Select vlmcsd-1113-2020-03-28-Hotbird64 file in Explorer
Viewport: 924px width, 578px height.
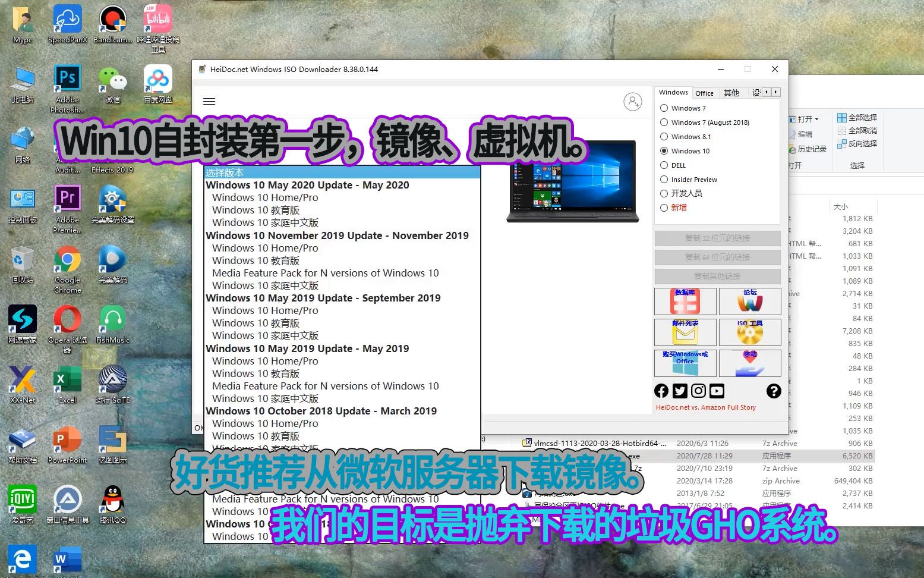(x=600, y=443)
